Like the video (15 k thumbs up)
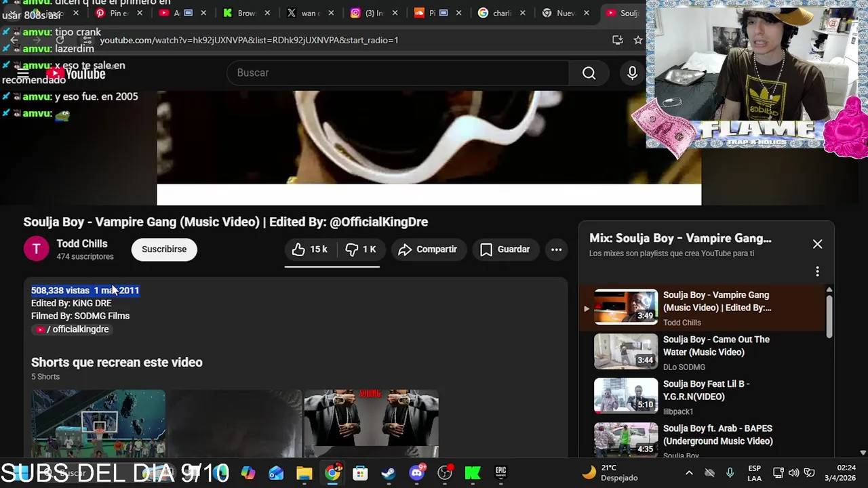Screen dimensions: 868x488 310,249
